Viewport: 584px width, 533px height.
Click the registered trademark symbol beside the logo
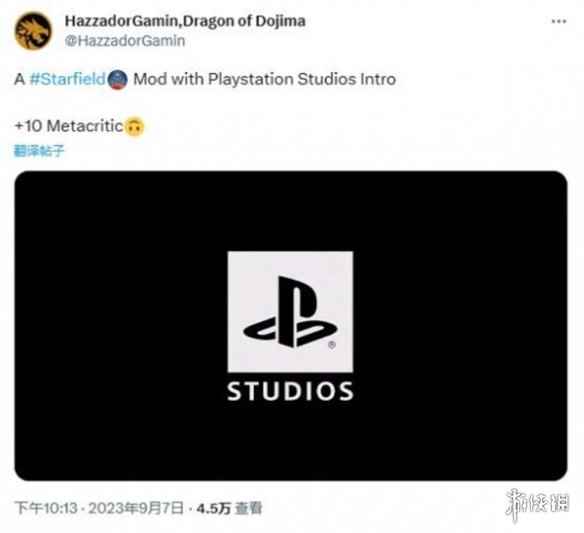click(332, 345)
